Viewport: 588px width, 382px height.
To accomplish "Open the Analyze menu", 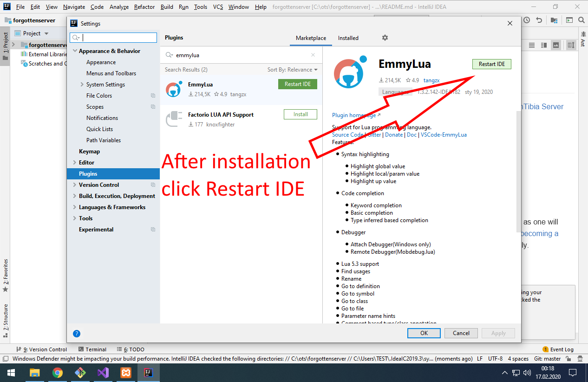I will pyautogui.click(x=119, y=7).
